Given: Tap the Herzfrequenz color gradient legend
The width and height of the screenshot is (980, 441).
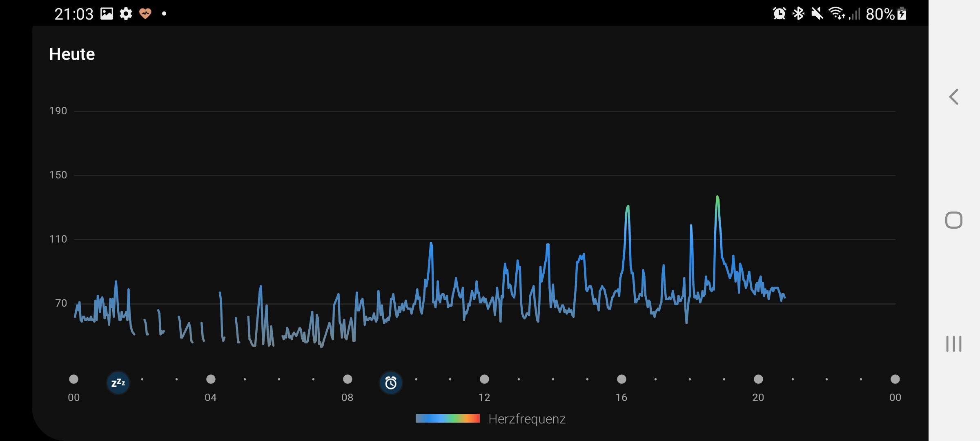Looking at the screenshot, I should pyautogui.click(x=448, y=419).
